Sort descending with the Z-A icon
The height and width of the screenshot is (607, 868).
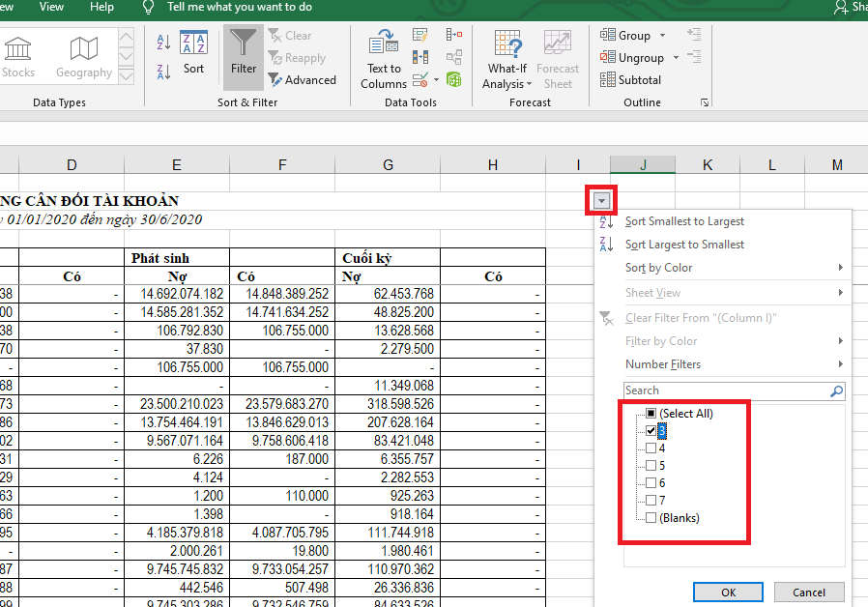163,71
